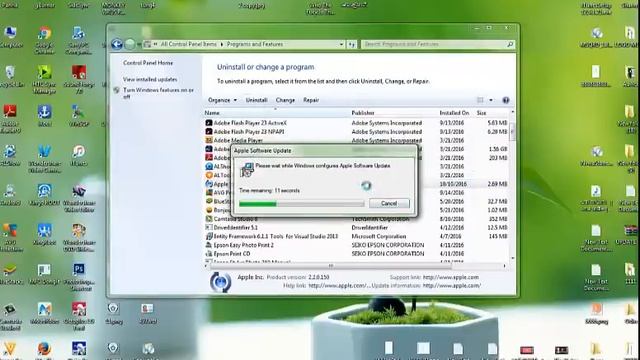640x360 pixels.
Task: Click the horizontal scrollbar under the program list
Action: pyautogui.click(x=331, y=266)
